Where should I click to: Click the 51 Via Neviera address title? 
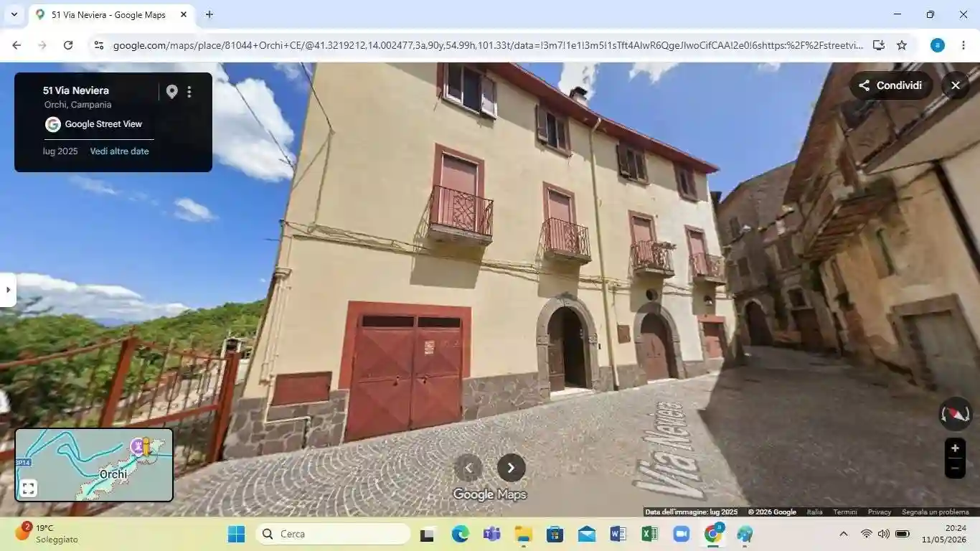point(76,90)
